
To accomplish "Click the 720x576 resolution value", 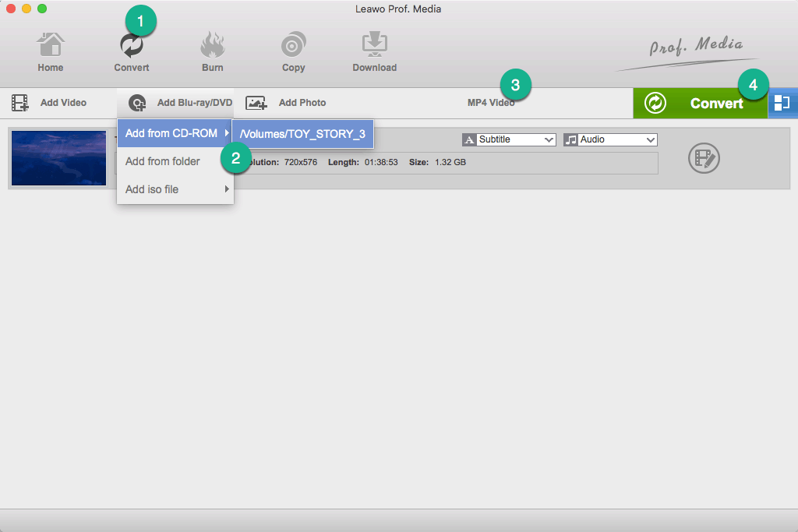I will [301, 162].
